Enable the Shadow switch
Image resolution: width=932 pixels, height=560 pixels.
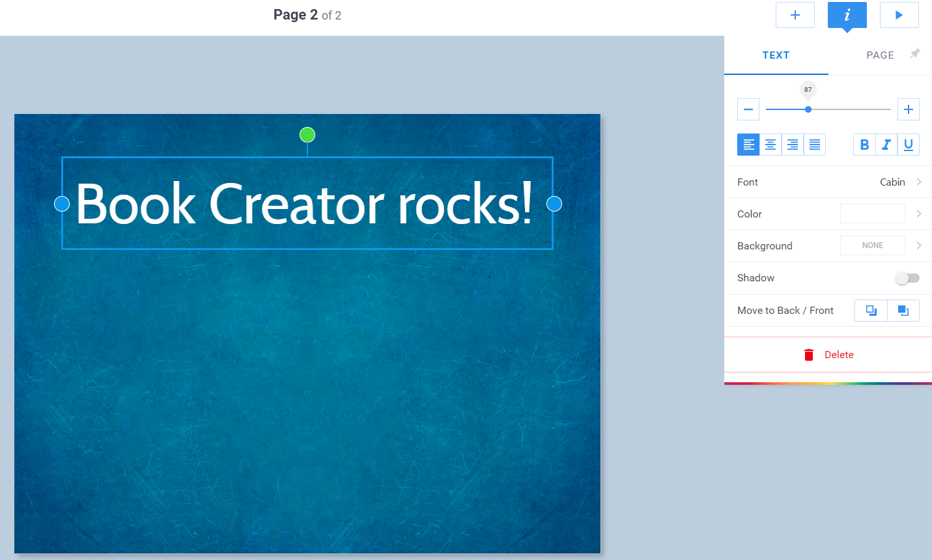click(907, 278)
